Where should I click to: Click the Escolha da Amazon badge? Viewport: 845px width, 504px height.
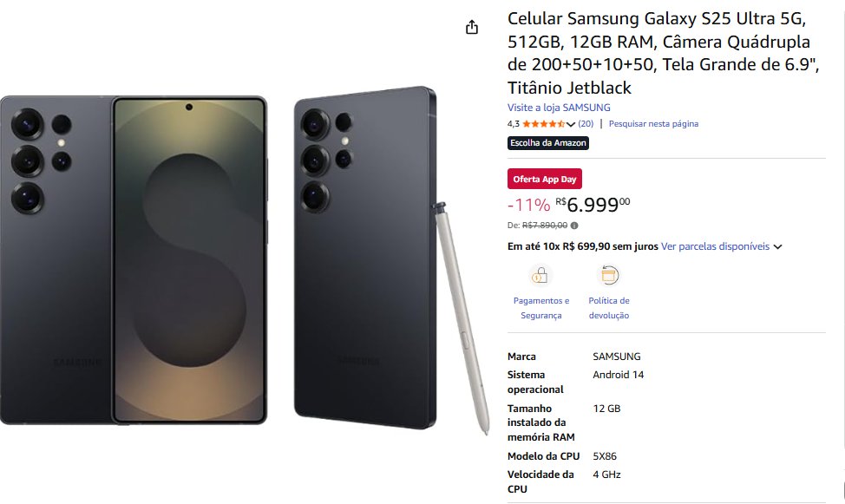[548, 143]
